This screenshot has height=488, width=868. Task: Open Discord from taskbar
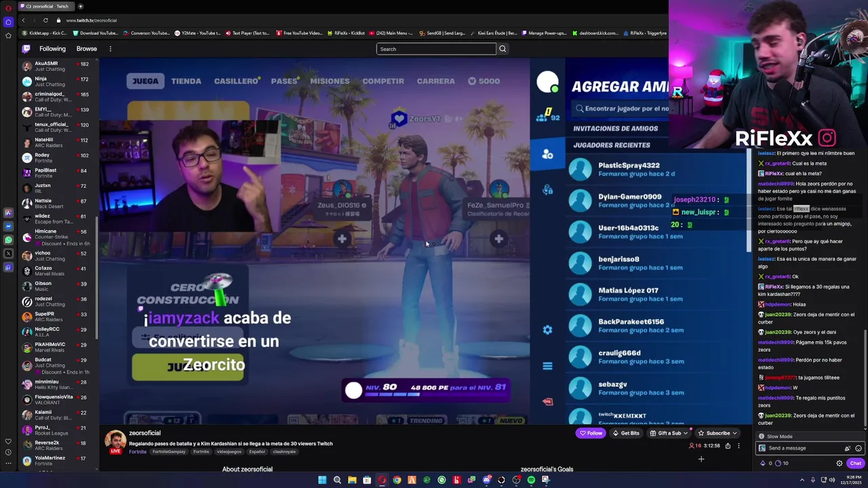486,480
